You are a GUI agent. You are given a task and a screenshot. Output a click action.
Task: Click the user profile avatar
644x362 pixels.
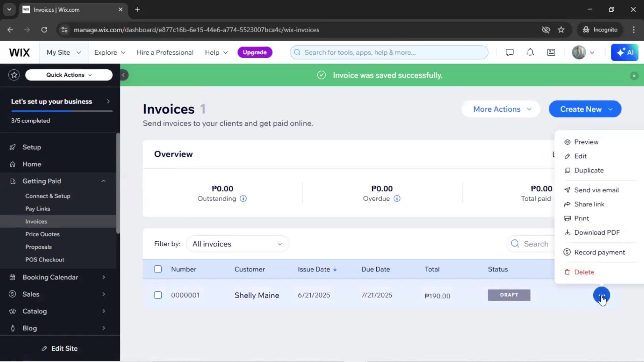click(x=579, y=52)
